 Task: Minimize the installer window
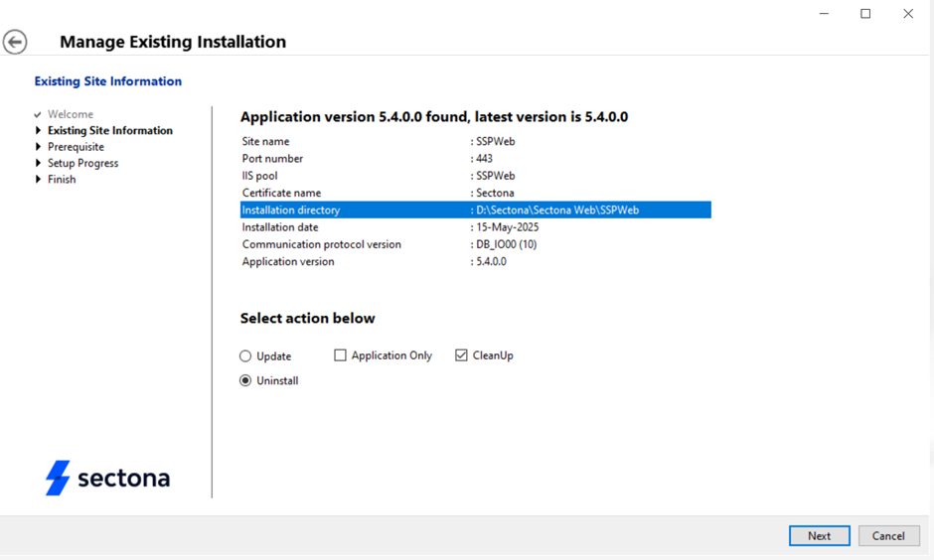(x=824, y=14)
